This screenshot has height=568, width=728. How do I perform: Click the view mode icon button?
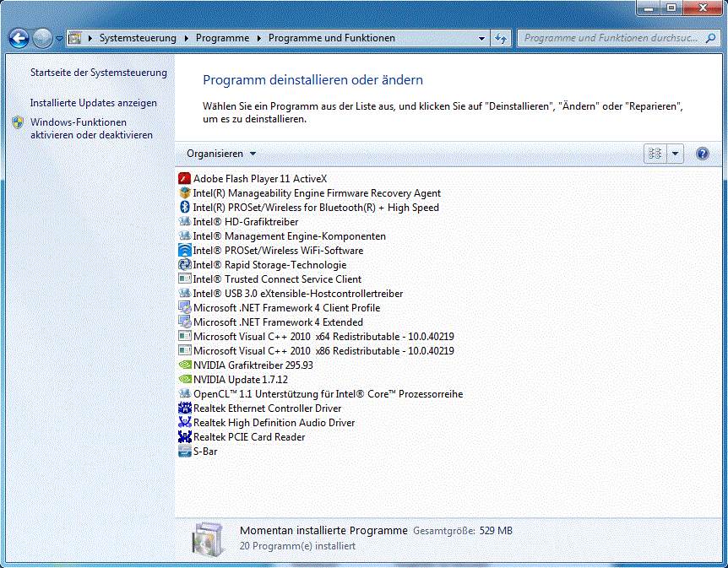[655, 154]
